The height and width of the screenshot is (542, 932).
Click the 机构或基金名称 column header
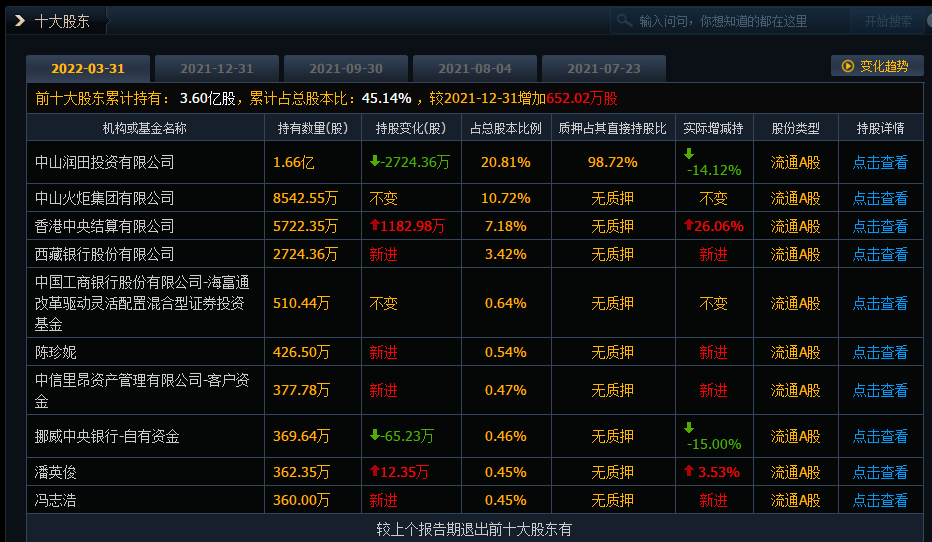coord(145,128)
